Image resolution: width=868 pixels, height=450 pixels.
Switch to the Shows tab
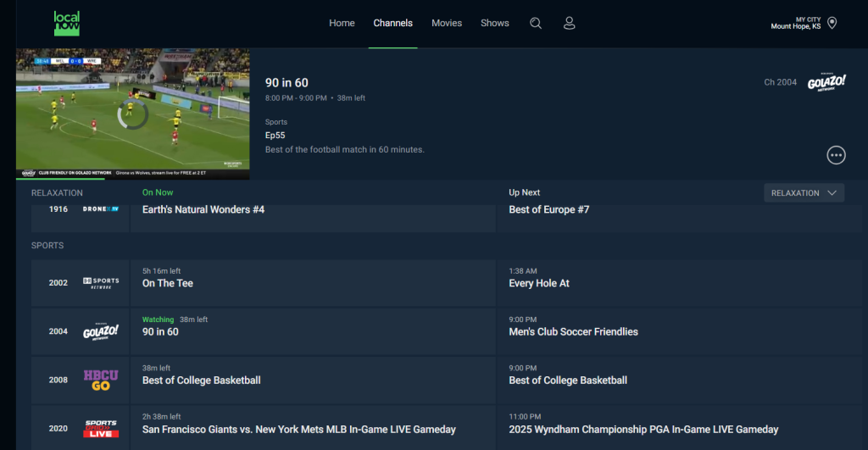click(x=494, y=23)
